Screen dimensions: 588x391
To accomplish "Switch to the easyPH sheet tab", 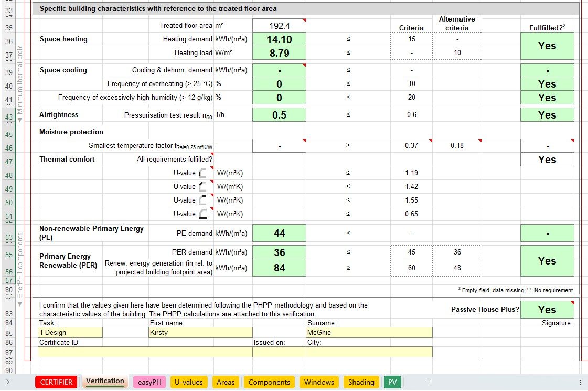I will [149, 382].
